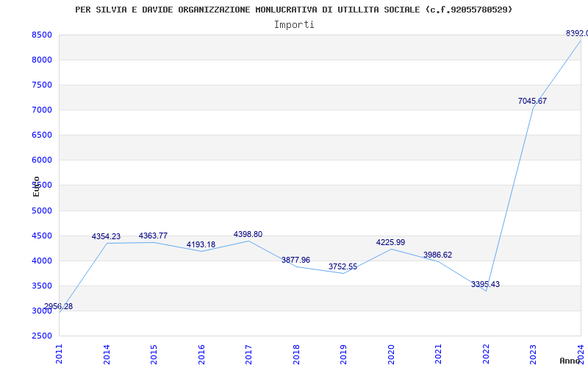Select the x-axis year 2018
The width and height of the screenshot is (588, 368).
point(296,354)
